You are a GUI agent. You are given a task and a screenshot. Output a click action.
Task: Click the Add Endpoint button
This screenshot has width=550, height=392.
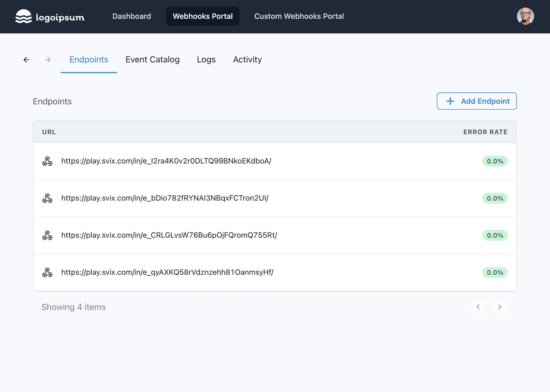click(x=476, y=101)
